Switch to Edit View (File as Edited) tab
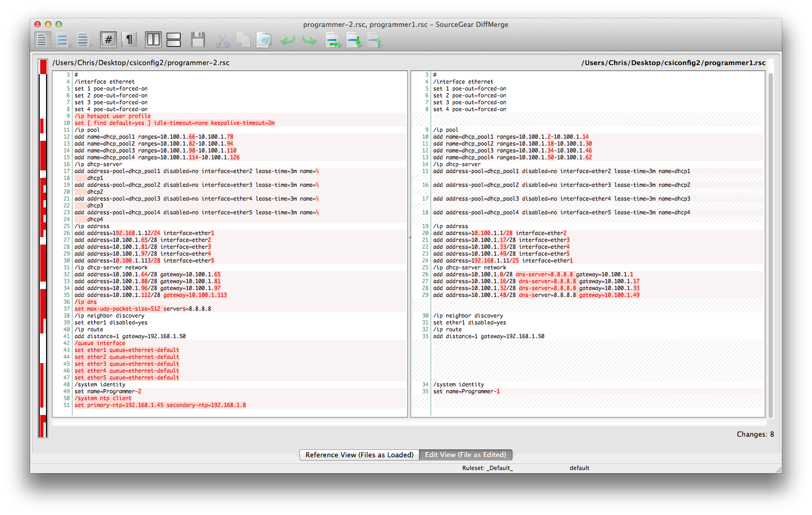 click(466, 455)
